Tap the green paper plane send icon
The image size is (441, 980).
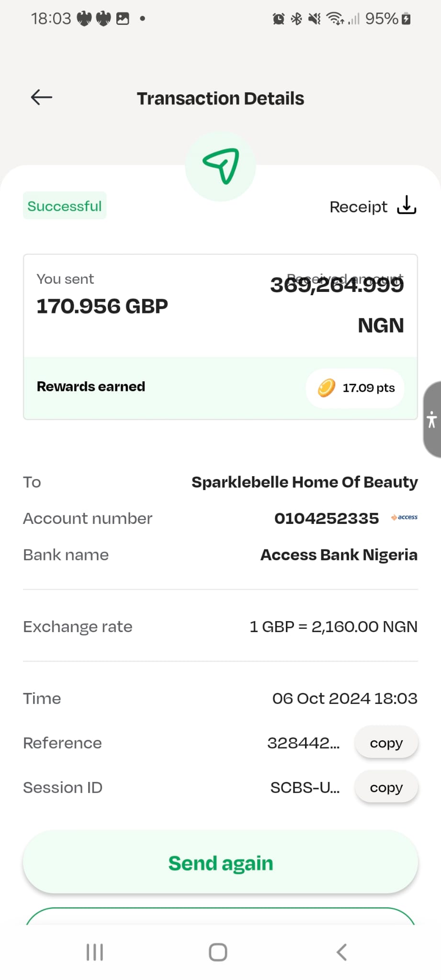coord(221,166)
